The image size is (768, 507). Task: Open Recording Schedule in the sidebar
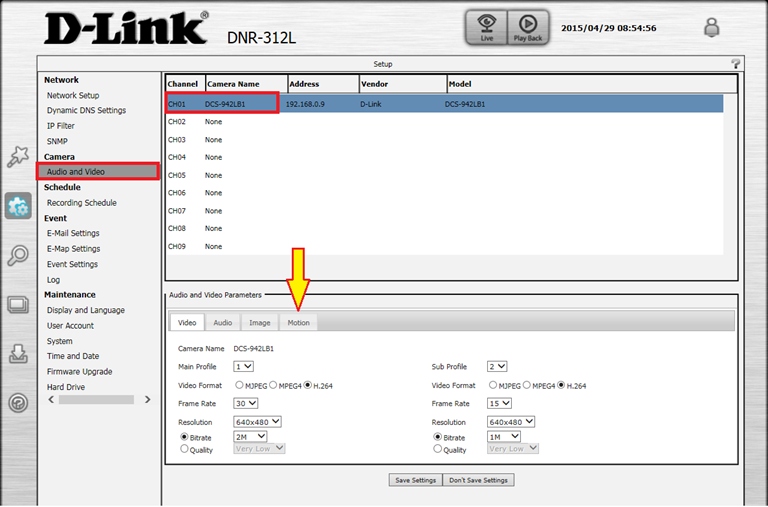pos(81,203)
